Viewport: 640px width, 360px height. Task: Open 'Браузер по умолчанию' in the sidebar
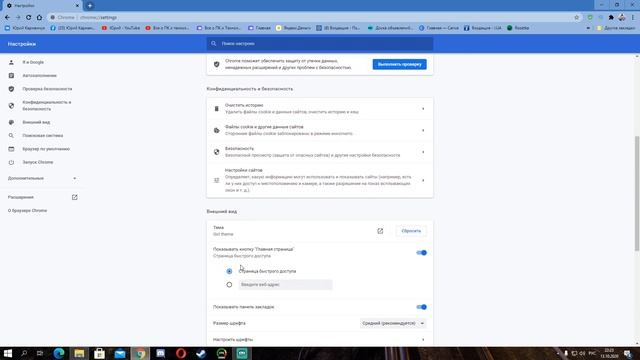pos(46,149)
